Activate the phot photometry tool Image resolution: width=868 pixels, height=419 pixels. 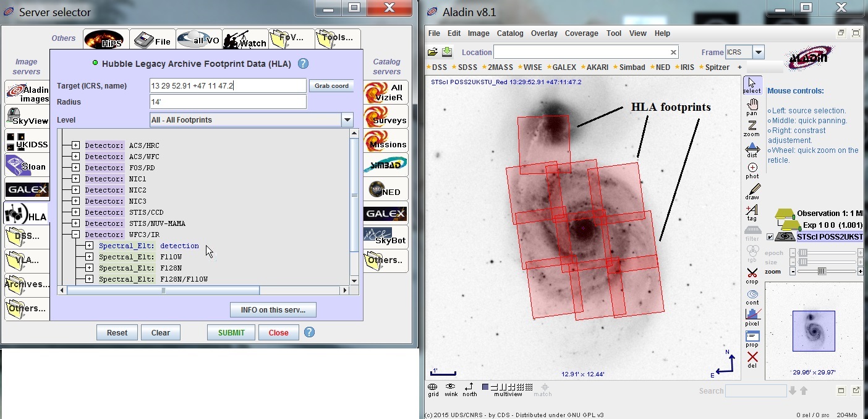click(x=752, y=171)
